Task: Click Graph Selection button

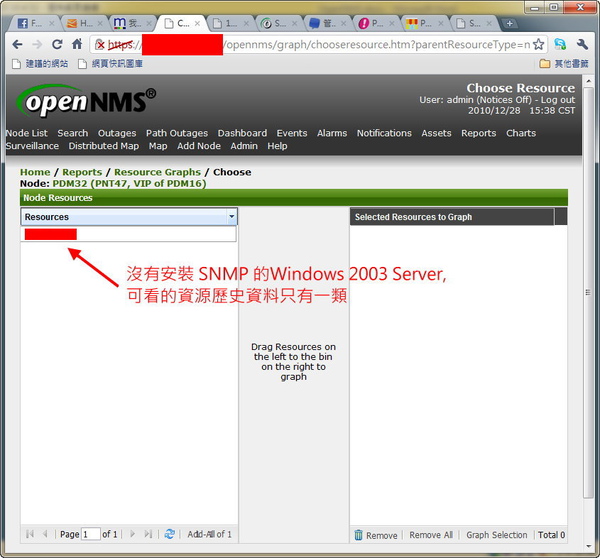Action: [x=497, y=535]
